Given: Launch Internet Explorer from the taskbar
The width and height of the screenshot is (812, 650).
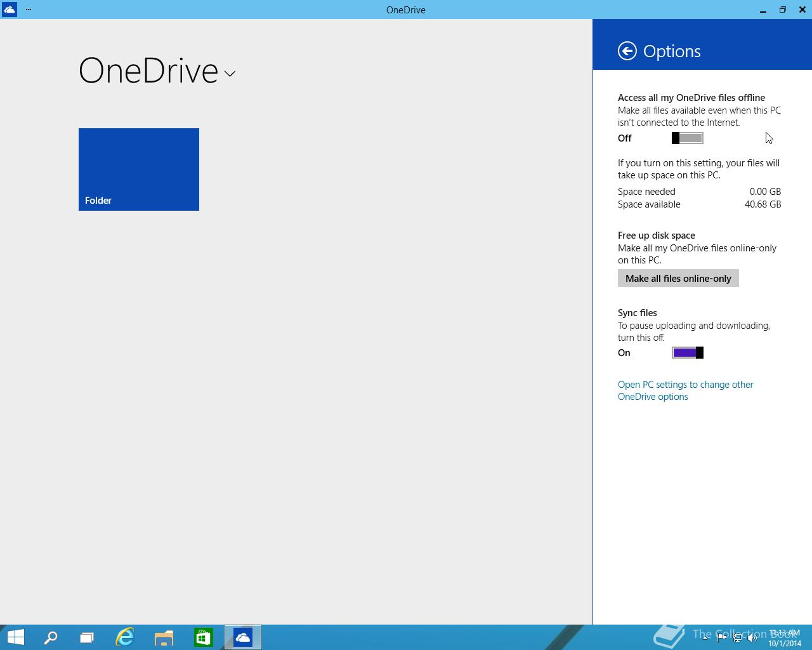Looking at the screenshot, I should coord(125,637).
